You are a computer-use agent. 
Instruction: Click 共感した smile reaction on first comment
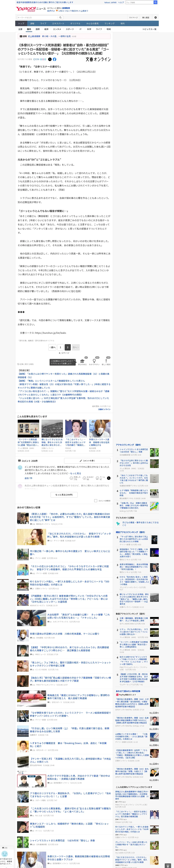(71, 478)
